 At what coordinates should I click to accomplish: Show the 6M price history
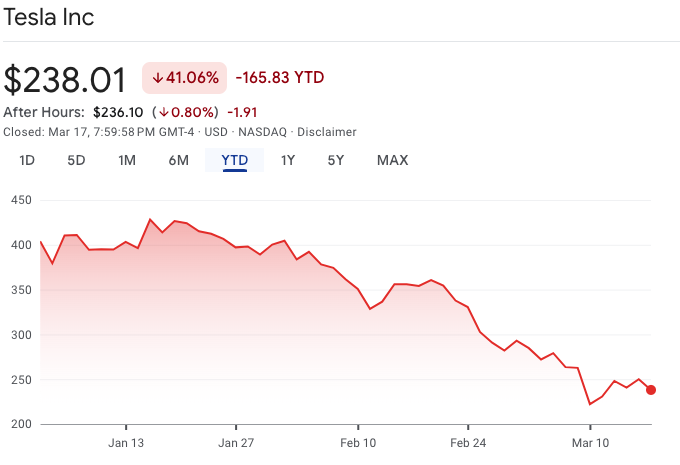(178, 160)
